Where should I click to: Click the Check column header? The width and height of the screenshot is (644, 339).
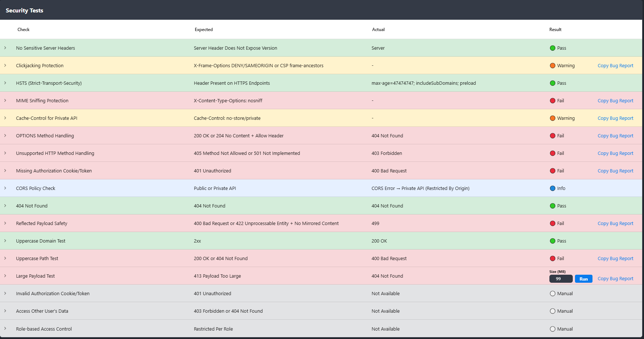pyautogui.click(x=23, y=30)
